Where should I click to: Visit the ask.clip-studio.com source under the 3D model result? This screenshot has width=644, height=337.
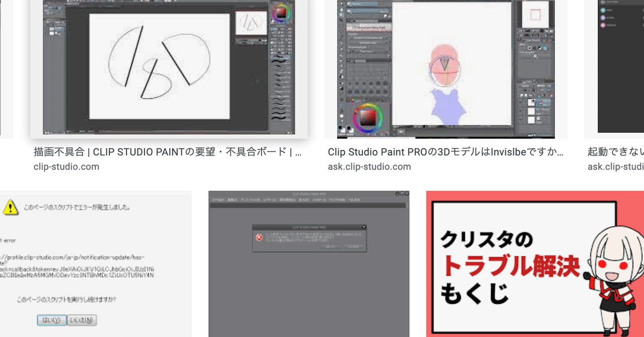(369, 166)
